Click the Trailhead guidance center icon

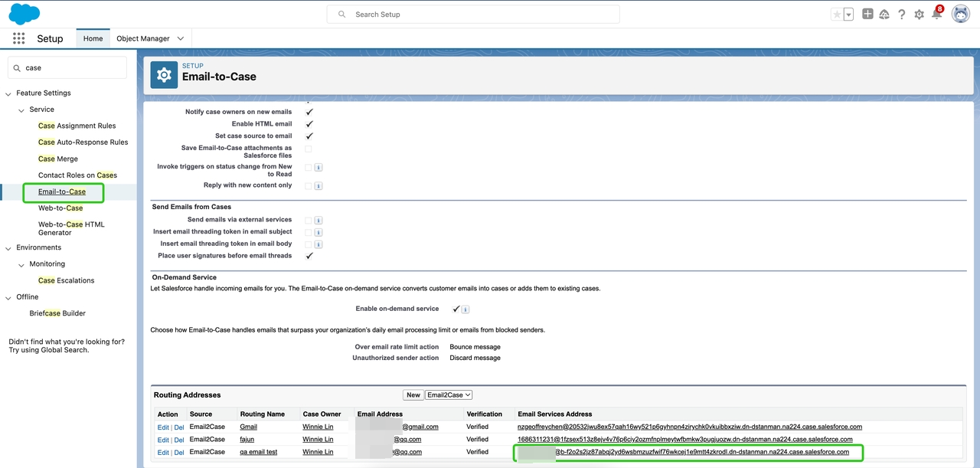(884, 14)
